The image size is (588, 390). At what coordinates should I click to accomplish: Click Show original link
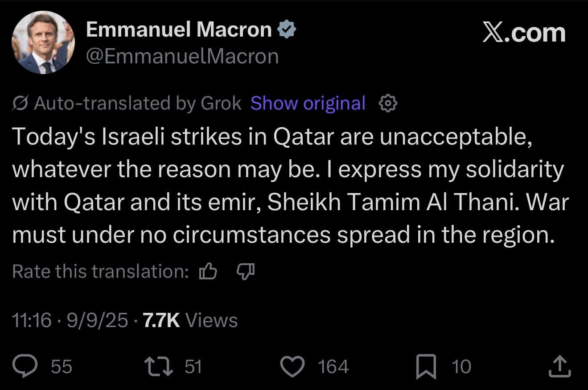308,103
